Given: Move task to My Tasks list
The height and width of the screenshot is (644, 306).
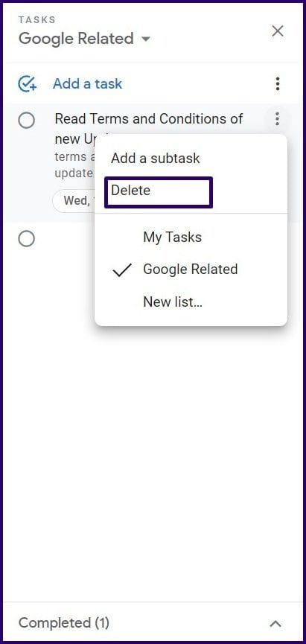Looking at the screenshot, I should click(172, 237).
